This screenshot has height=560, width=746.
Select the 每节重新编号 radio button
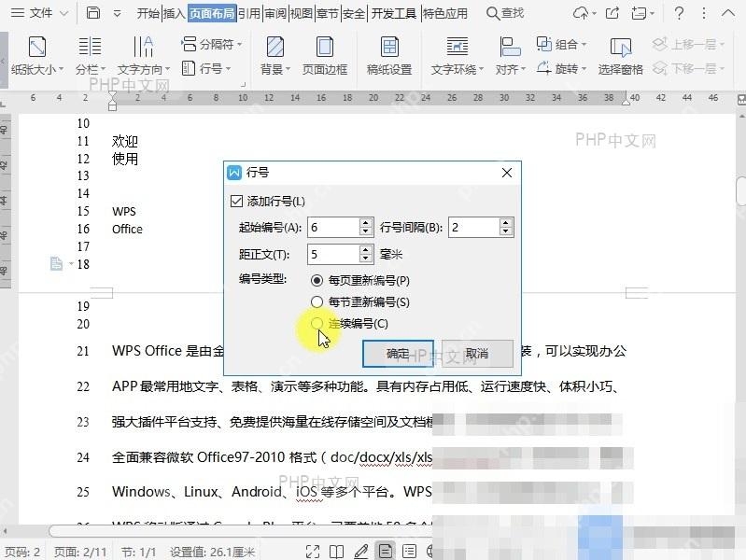(317, 301)
